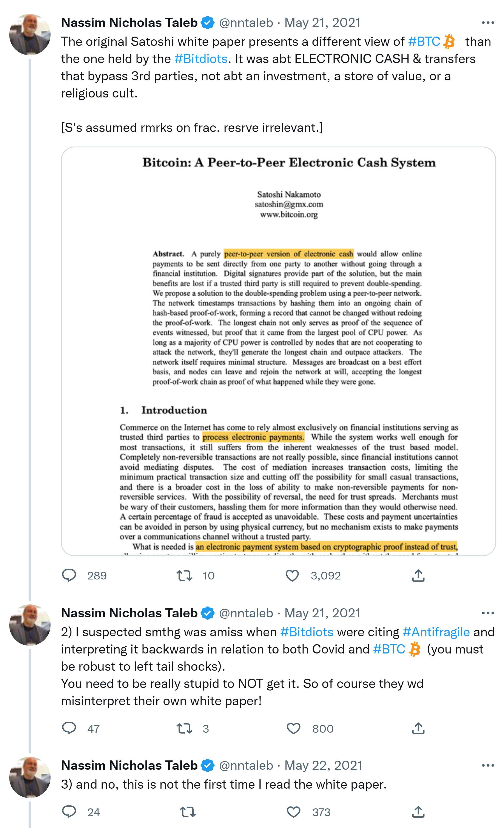Retweet the third tweet about white paper
Viewport: 504px width, 828px height.
(x=188, y=812)
